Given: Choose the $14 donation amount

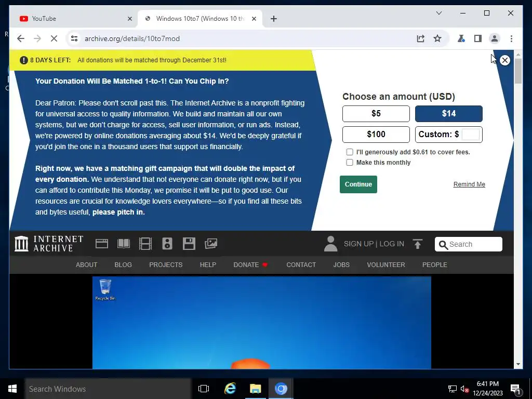Looking at the screenshot, I should pyautogui.click(x=448, y=114).
